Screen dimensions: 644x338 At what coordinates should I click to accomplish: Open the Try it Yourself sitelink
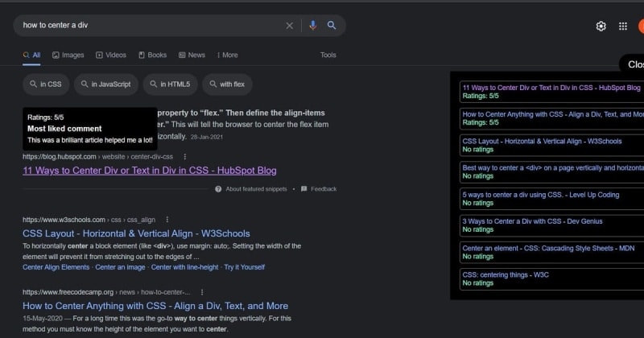point(245,267)
